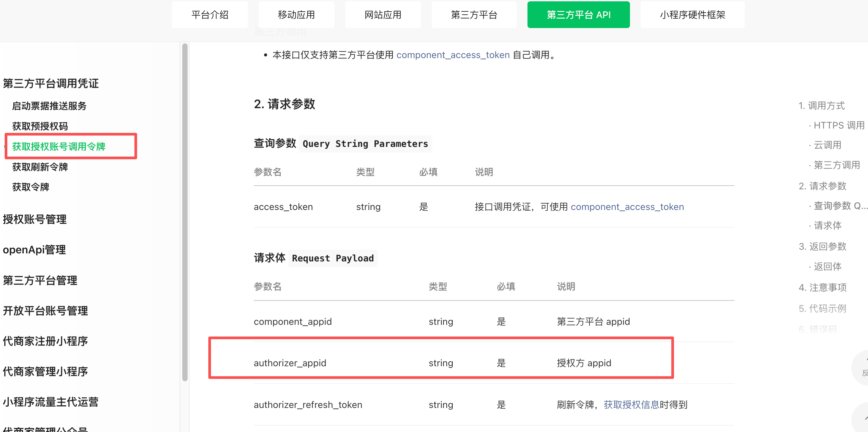Jump to 3. 返回参数 in the outline
868x432 pixels.
[x=822, y=246]
